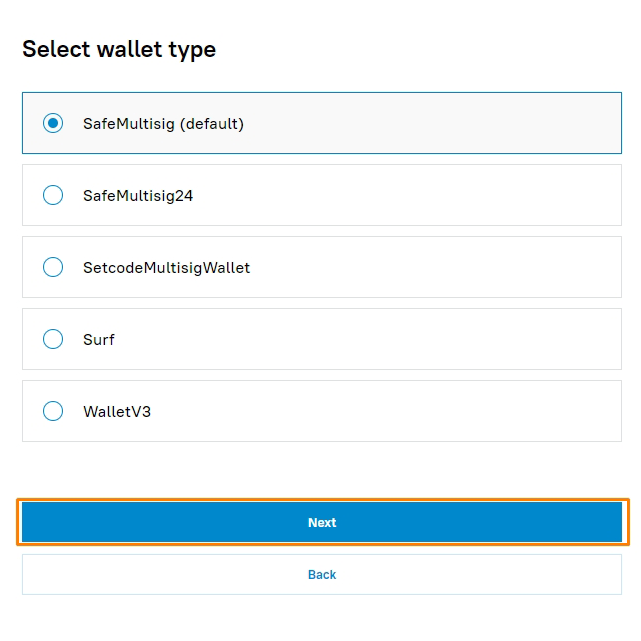The image size is (641, 641).
Task: Click the "WalletV3" label text
Action: (x=117, y=411)
